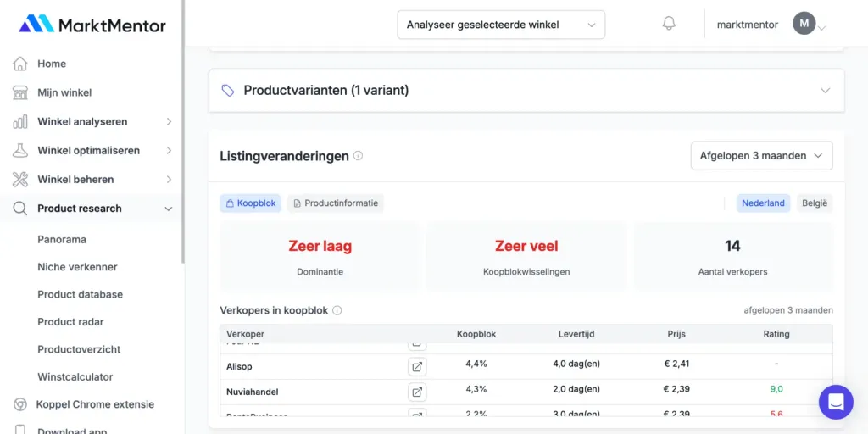Image resolution: width=868 pixels, height=434 pixels.
Task: Open Niche verkenner page
Action: 77,267
